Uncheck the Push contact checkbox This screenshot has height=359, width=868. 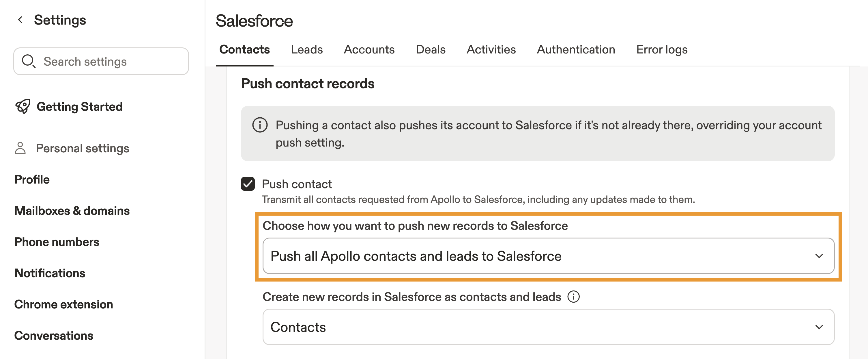point(248,184)
